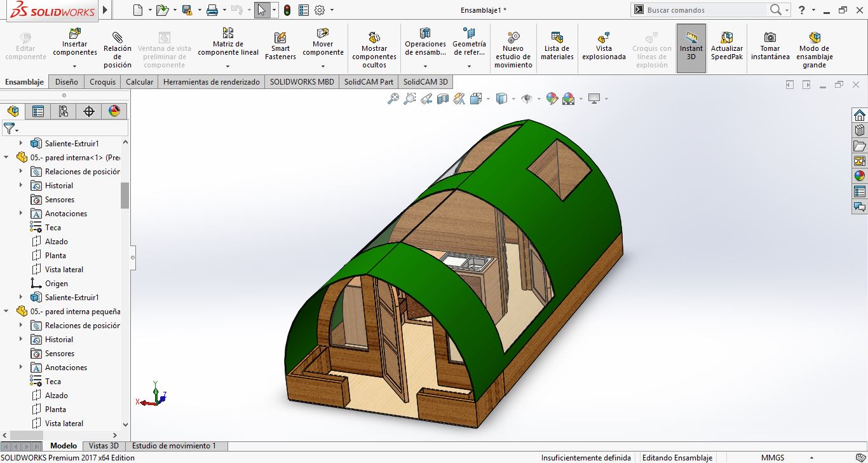The height and width of the screenshot is (463, 868).
Task: Switch to the Croquis ribbon tab
Action: click(103, 81)
